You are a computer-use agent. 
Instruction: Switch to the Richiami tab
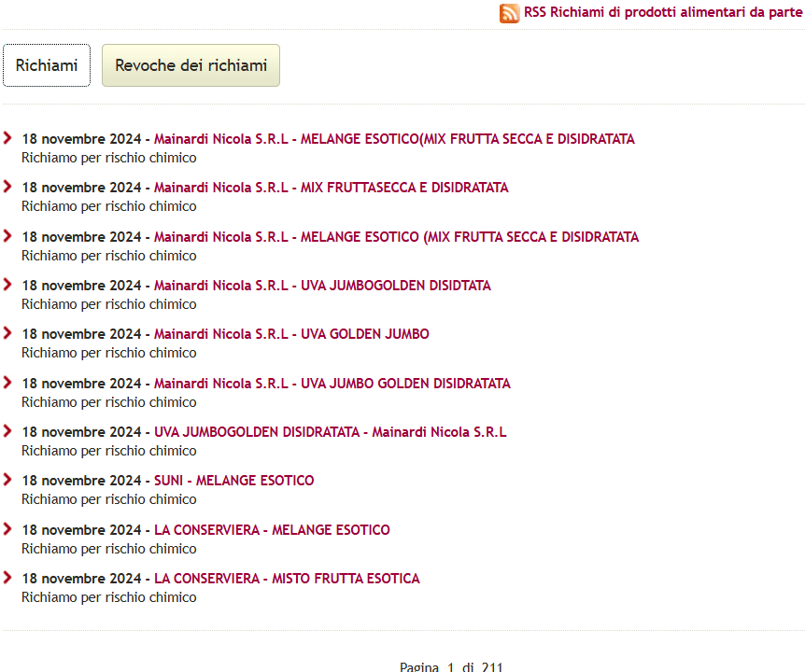click(x=47, y=65)
